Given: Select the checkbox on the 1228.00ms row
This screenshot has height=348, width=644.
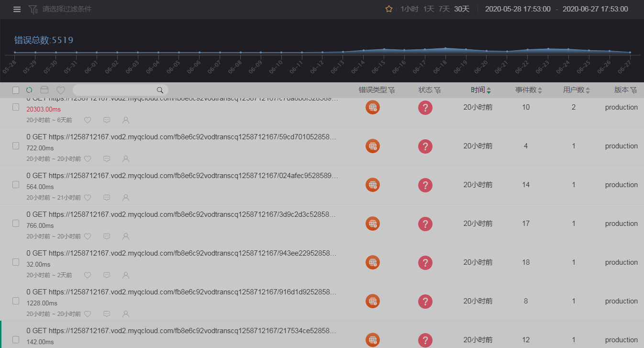Looking at the screenshot, I should pos(16,301).
